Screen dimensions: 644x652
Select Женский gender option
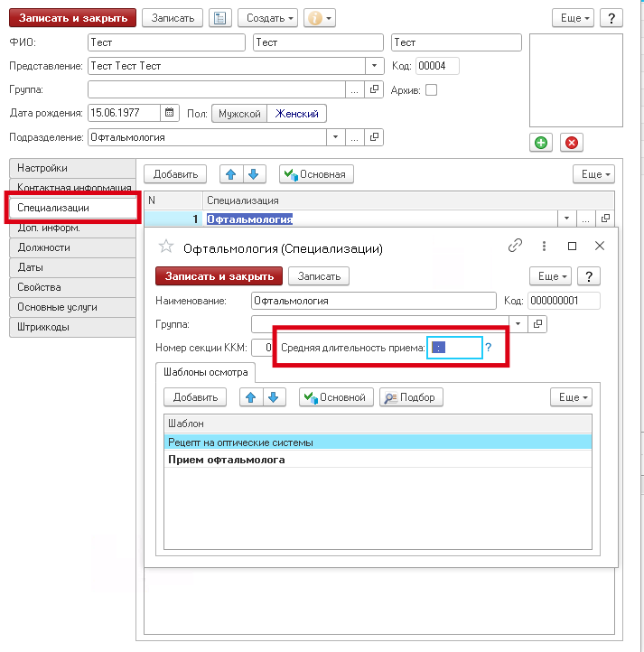click(297, 114)
